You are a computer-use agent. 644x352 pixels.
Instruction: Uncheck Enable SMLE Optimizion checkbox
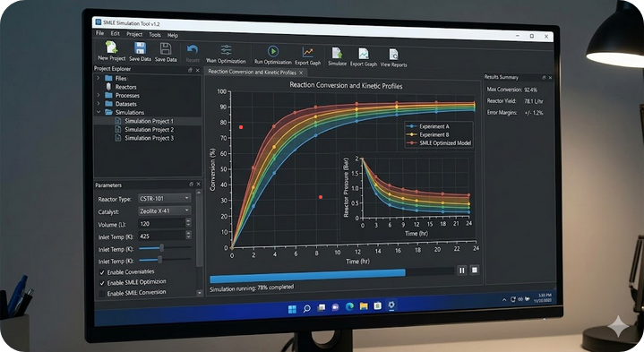[102, 283]
